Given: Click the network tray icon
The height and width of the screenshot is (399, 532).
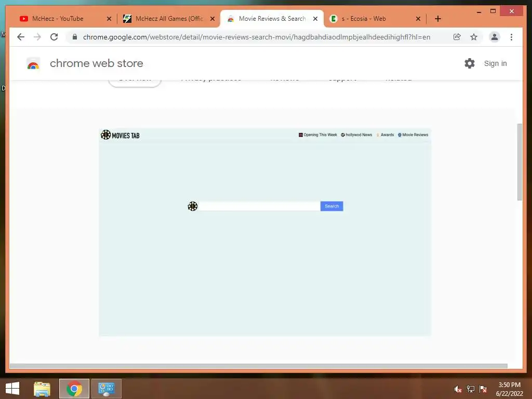Looking at the screenshot, I should pos(471,389).
